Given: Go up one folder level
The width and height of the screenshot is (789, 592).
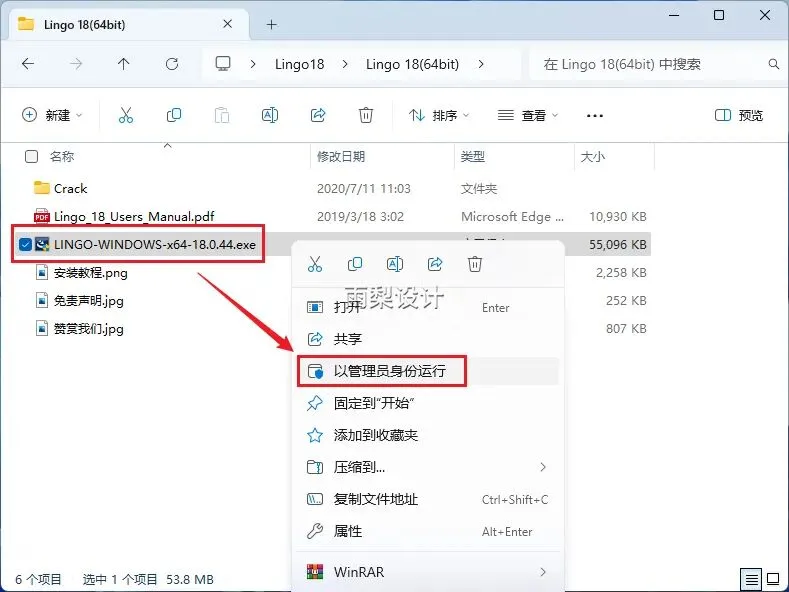Looking at the screenshot, I should tap(123, 64).
